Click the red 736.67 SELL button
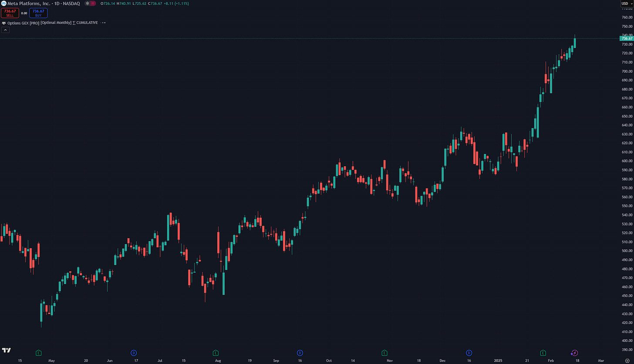634x364 pixels. (10, 13)
